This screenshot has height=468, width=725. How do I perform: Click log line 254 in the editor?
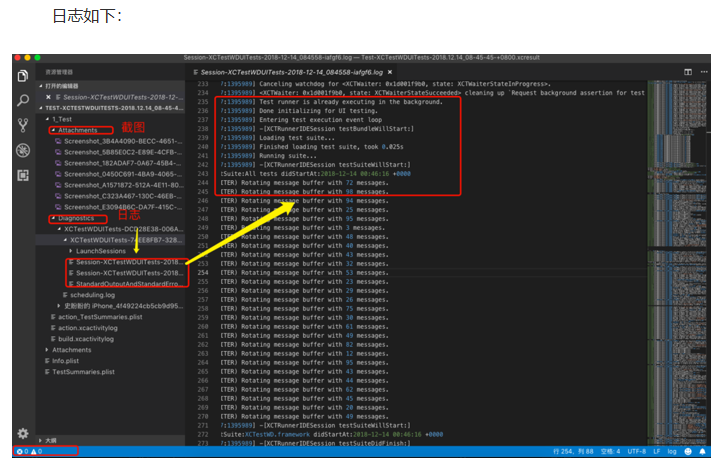(x=304, y=273)
